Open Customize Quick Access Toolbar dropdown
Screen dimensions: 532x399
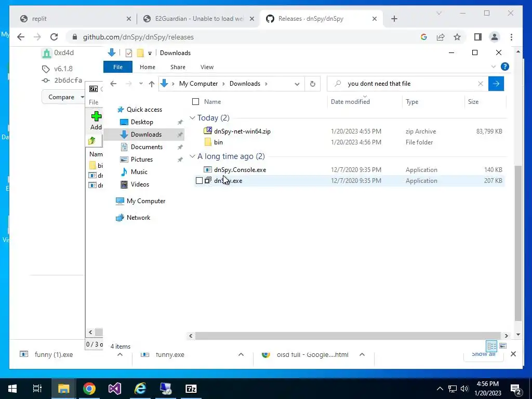pos(150,54)
